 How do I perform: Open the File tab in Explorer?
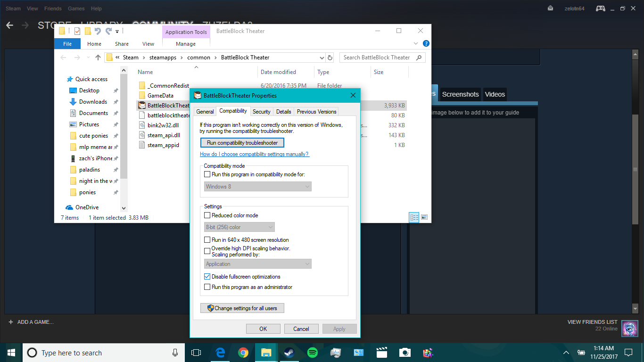point(67,44)
